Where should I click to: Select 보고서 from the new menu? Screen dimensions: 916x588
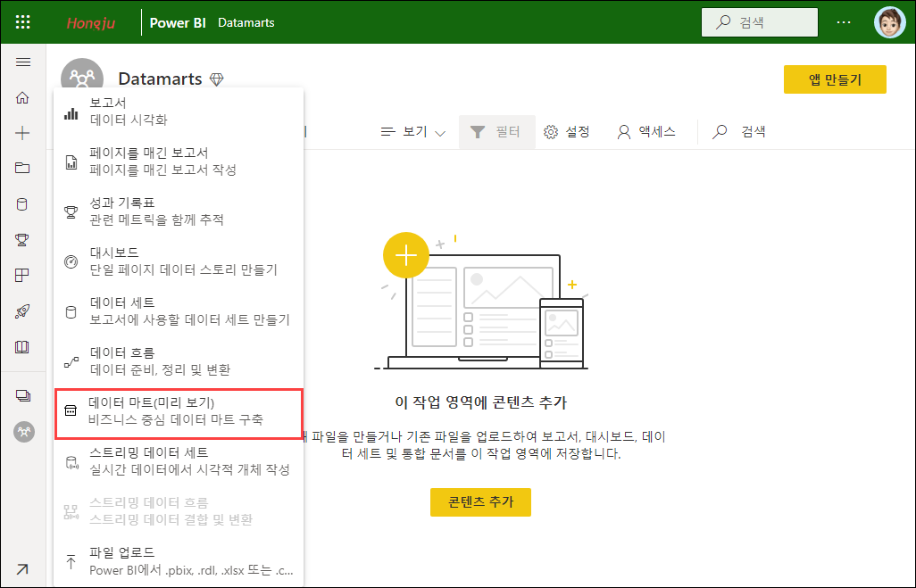point(179,112)
